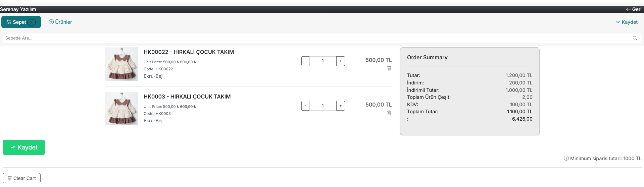Viewport: 644px width, 187px height.
Task: Remove HK0003 item using trash icon
Action: [389, 113]
